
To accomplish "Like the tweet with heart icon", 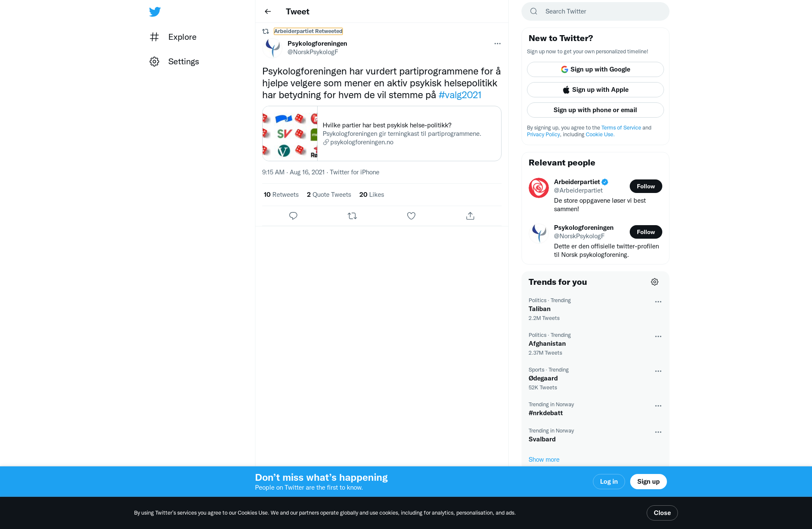I will [x=411, y=216].
